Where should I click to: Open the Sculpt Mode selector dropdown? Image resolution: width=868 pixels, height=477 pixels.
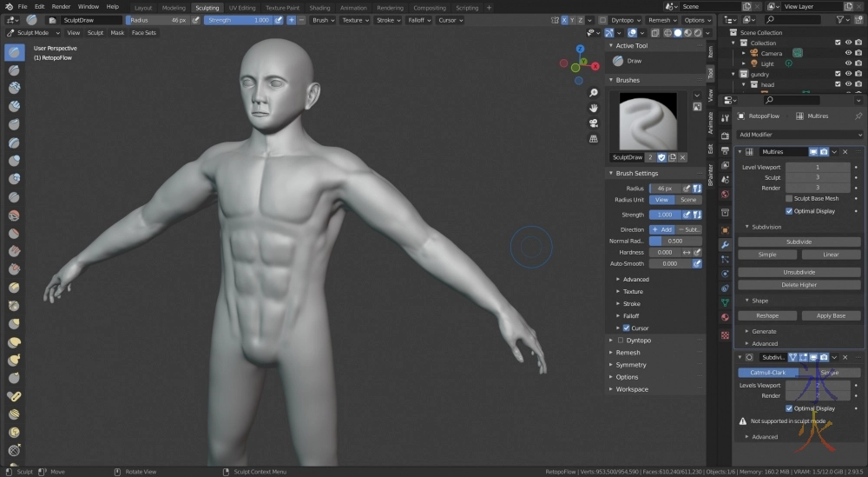coord(31,33)
